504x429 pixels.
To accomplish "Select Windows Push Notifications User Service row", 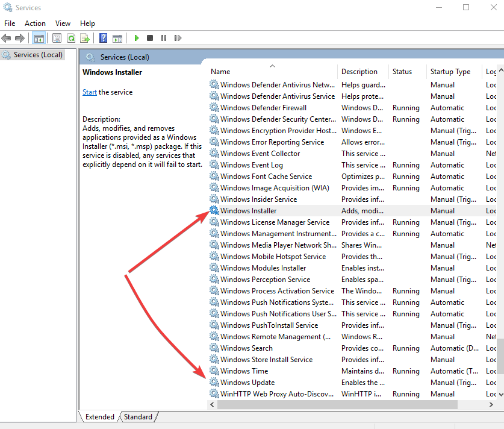I will (x=353, y=313).
